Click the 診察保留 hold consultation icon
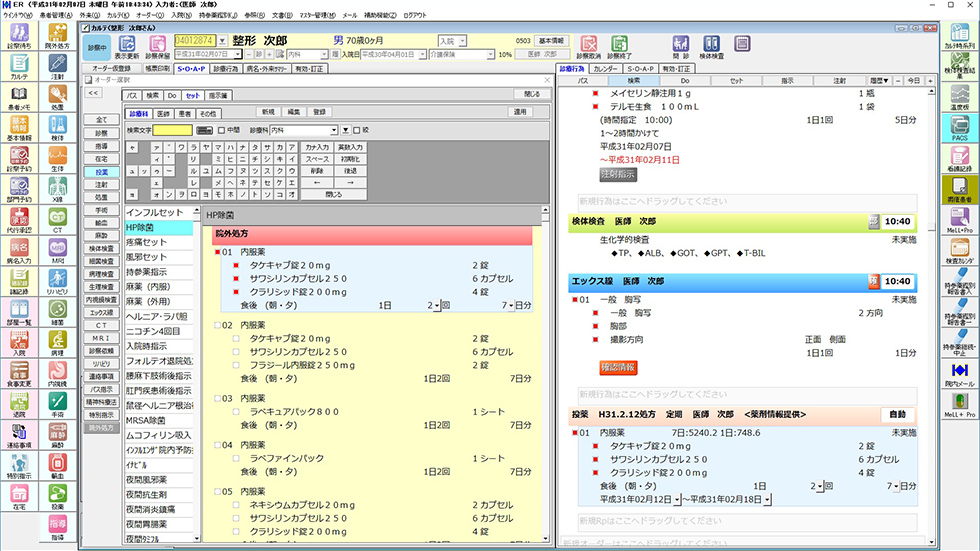This screenshot has height=551, width=980. 157,47
